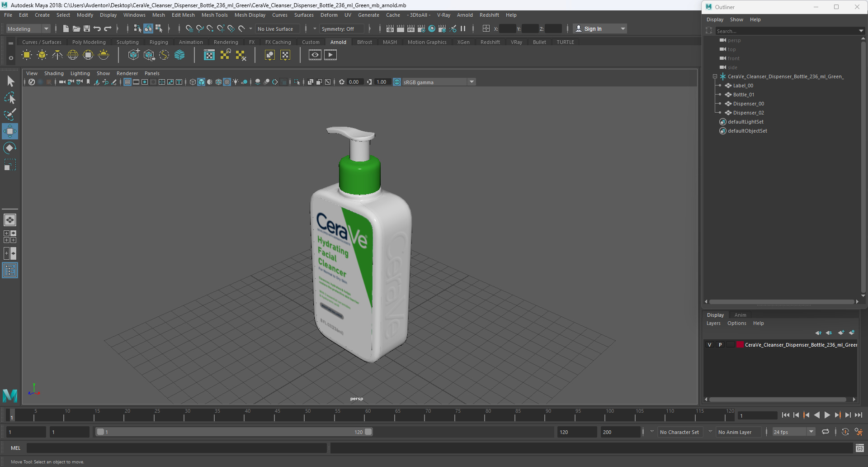Image resolution: width=868 pixels, height=467 pixels.
Task: Open the Arnold main menu
Action: [x=465, y=15]
